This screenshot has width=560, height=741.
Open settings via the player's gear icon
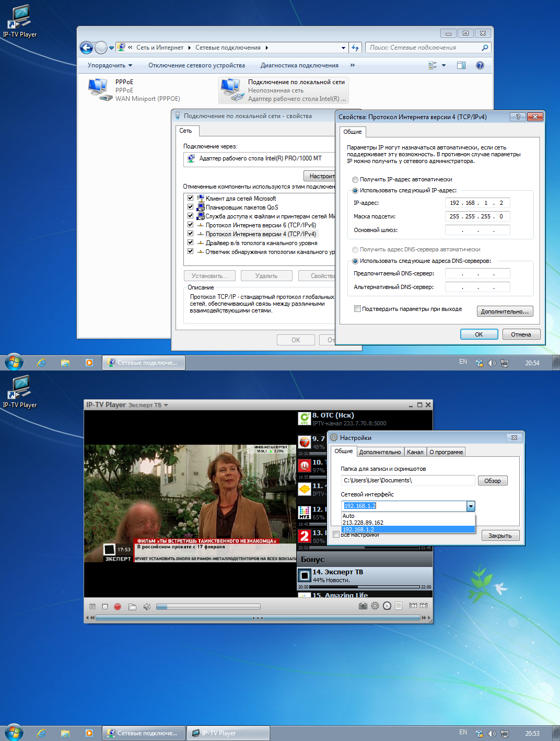(x=375, y=606)
